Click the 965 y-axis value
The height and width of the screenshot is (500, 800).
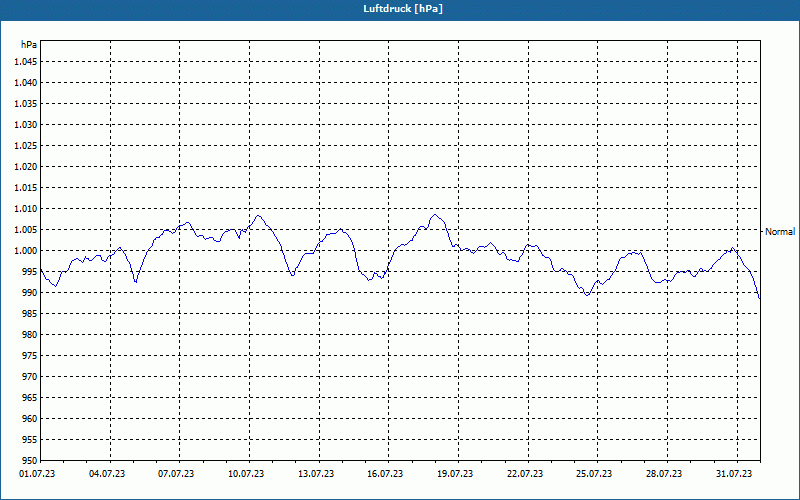pos(31,397)
